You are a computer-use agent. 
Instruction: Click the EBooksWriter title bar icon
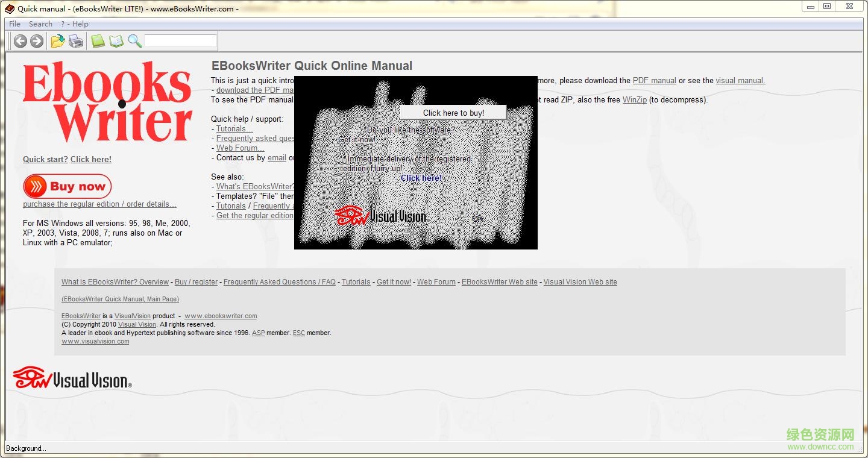pyautogui.click(x=8, y=8)
